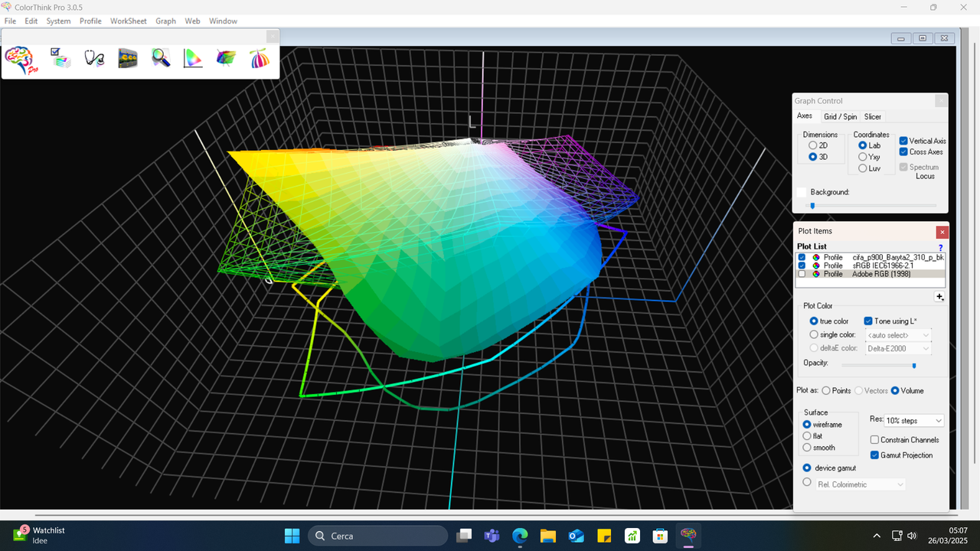Screen dimensions: 980x551
Task: Select the 2D dimensions radio button
Action: coord(812,145)
